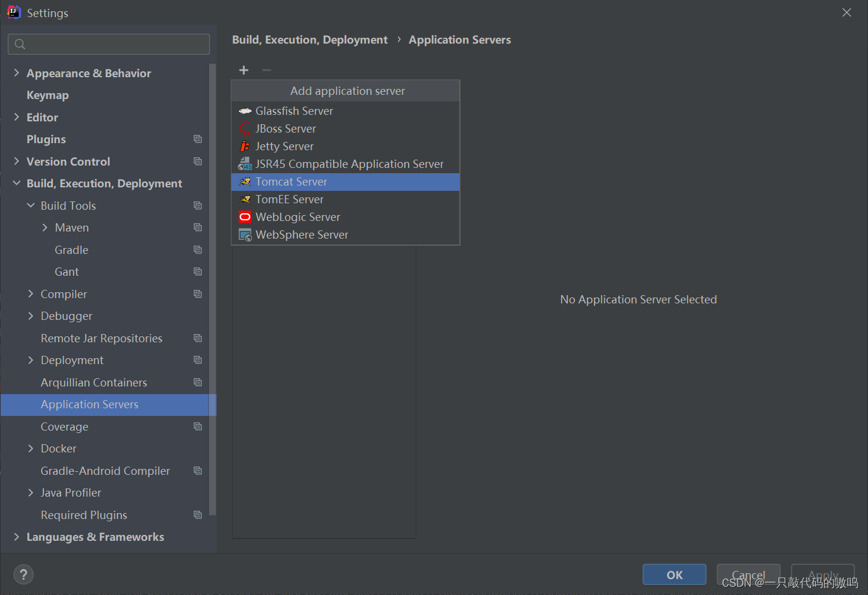
Task: Expand Languages & Frameworks section
Action: (16, 537)
